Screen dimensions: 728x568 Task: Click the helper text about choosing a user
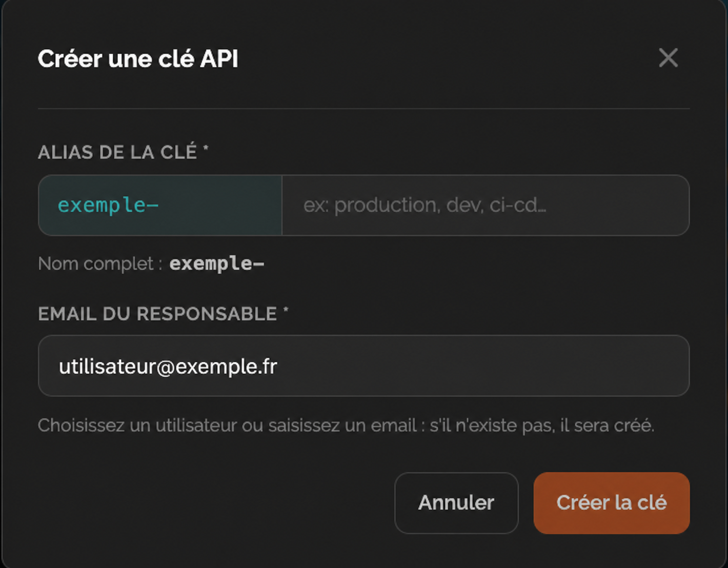tap(346, 425)
